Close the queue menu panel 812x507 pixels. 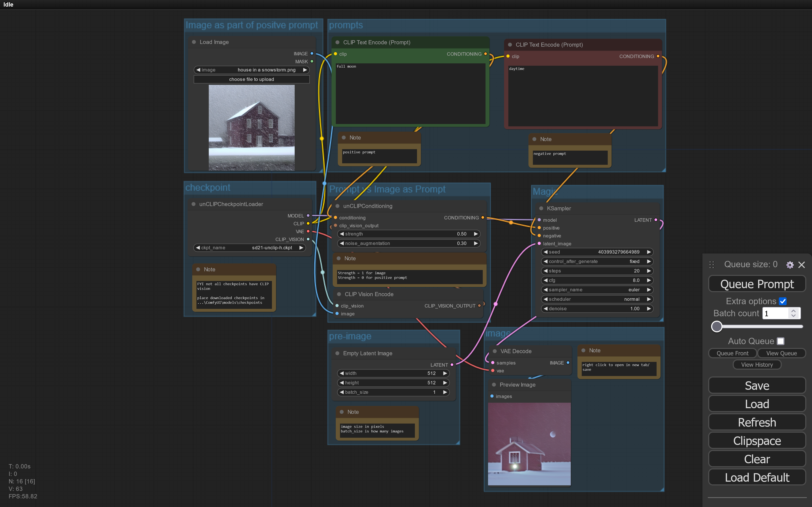(x=802, y=265)
